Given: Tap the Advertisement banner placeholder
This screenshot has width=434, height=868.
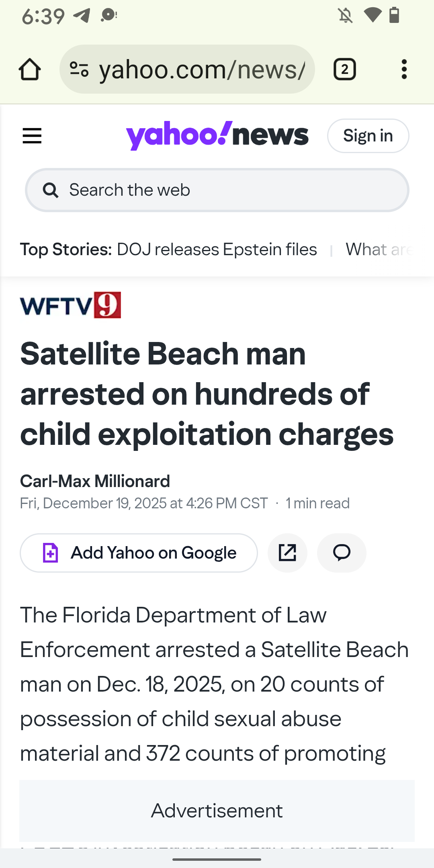Looking at the screenshot, I should (x=217, y=811).
